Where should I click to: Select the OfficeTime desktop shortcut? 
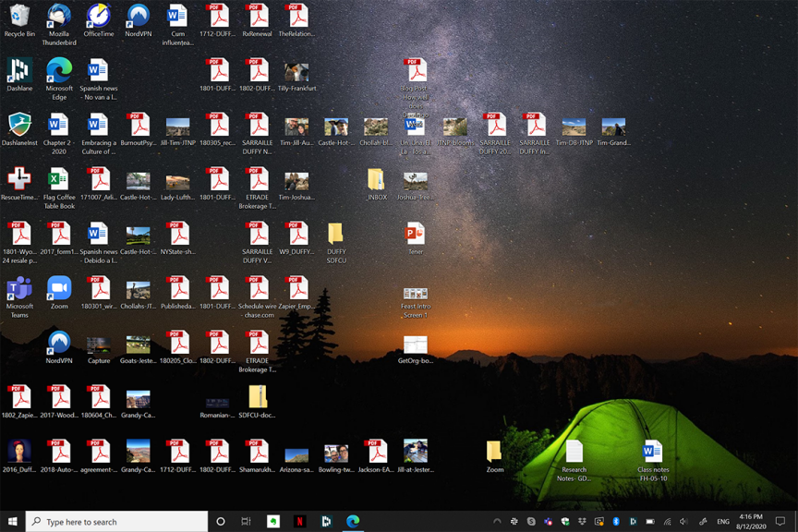pos(99,17)
